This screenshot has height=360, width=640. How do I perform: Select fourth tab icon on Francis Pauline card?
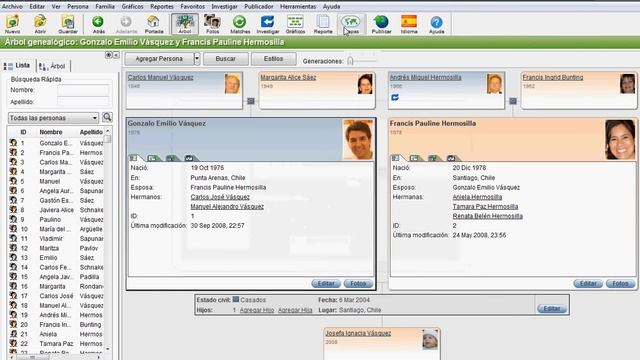coord(451,158)
